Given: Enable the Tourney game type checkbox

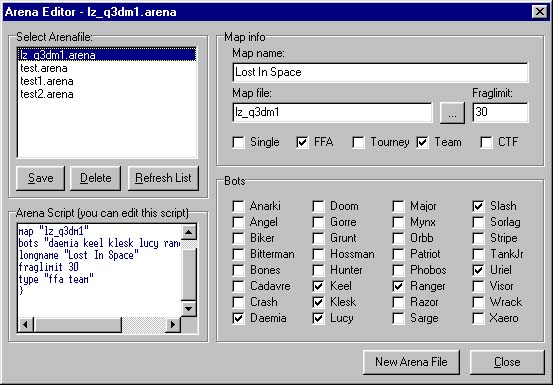Looking at the screenshot, I should (359, 143).
